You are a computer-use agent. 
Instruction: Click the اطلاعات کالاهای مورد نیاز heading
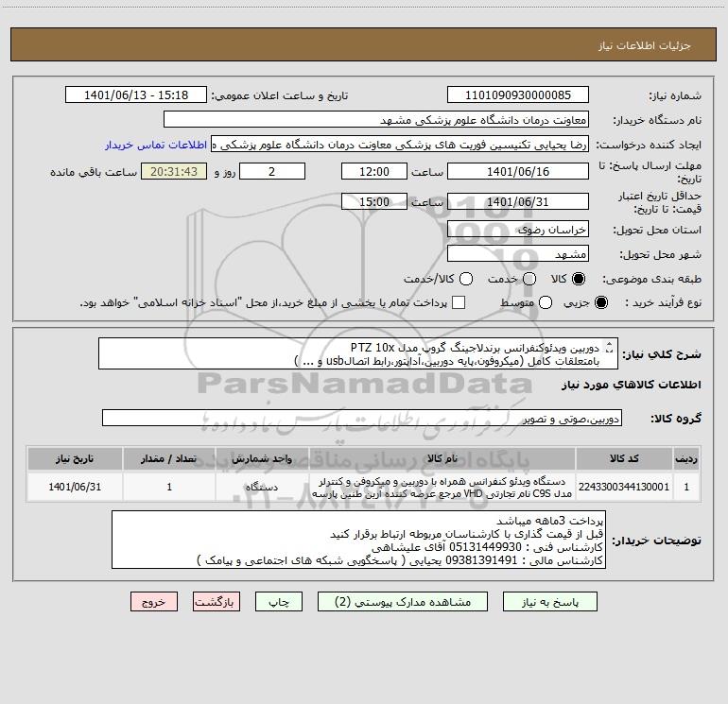(631, 385)
